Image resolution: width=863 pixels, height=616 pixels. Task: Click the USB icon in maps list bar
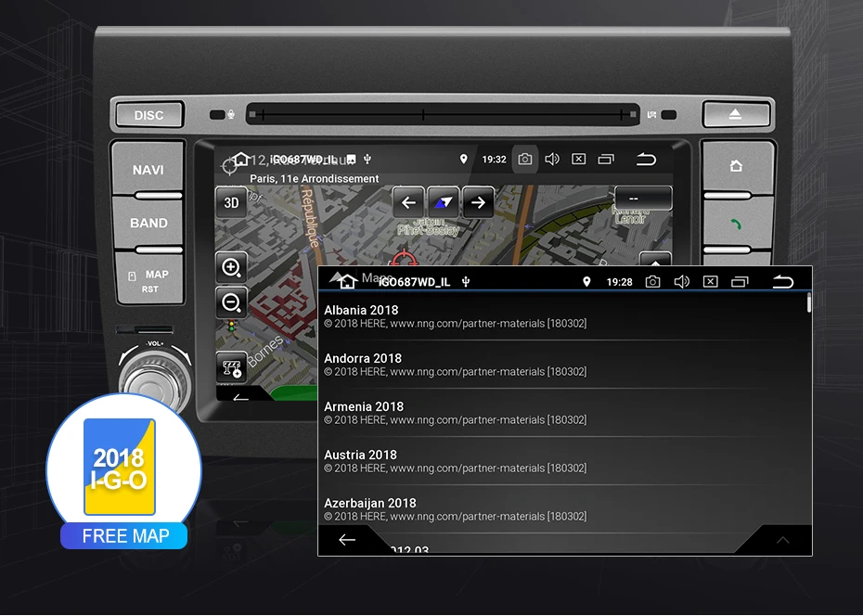point(466,282)
